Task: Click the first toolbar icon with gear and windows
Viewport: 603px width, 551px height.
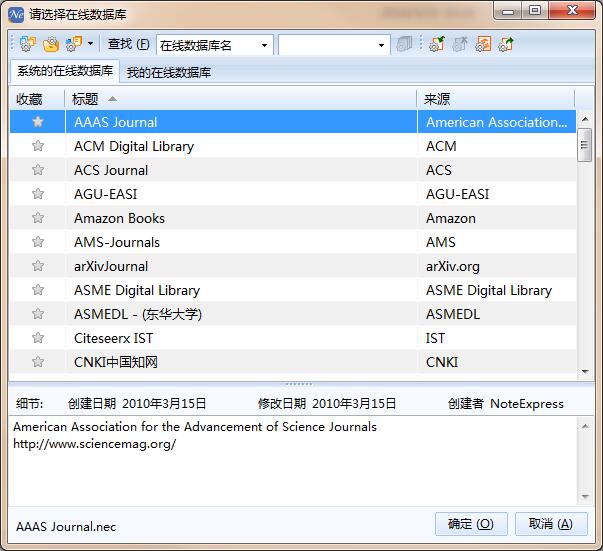Action: coord(27,44)
